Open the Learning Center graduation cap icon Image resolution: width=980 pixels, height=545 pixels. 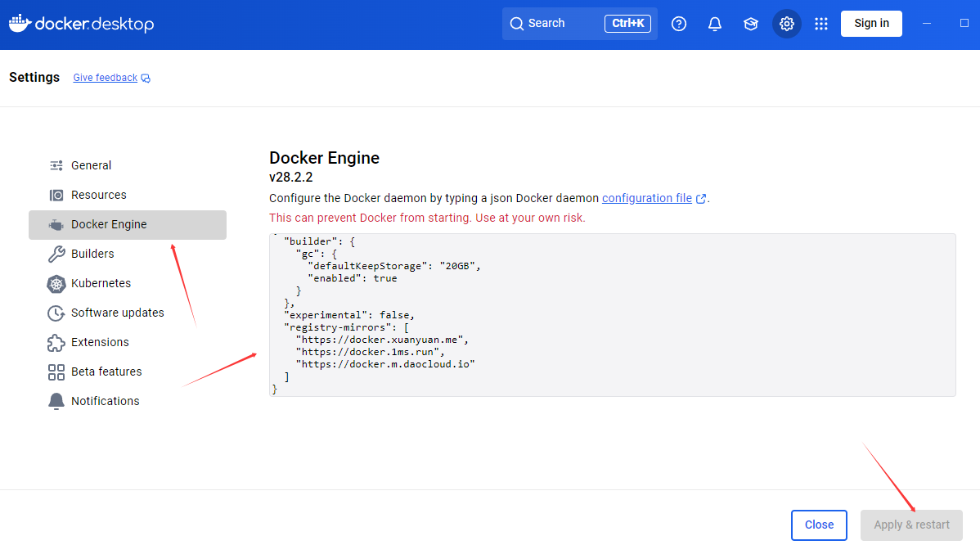751,24
